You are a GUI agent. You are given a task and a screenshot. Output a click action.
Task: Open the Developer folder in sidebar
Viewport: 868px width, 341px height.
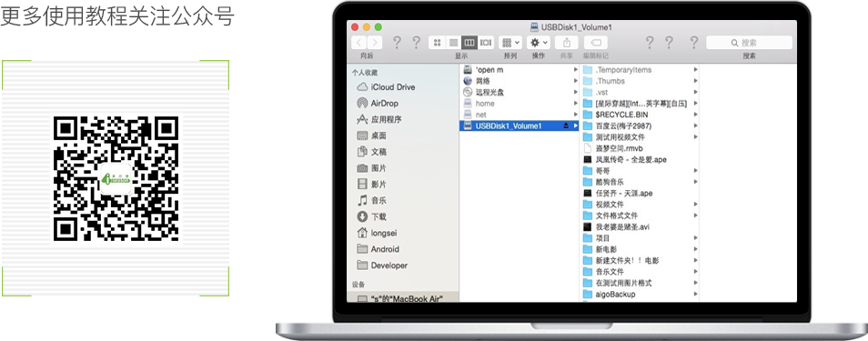click(382, 266)
